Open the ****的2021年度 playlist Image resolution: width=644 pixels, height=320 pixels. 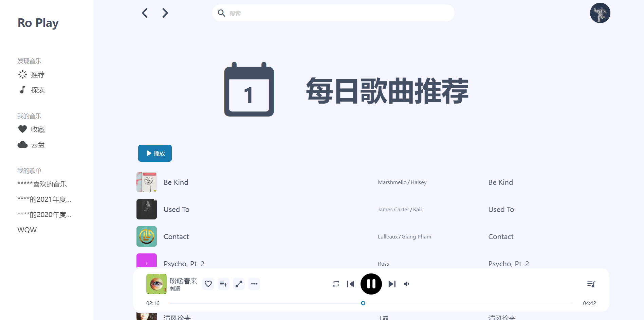pyautogui.click(x=44, y=199)
